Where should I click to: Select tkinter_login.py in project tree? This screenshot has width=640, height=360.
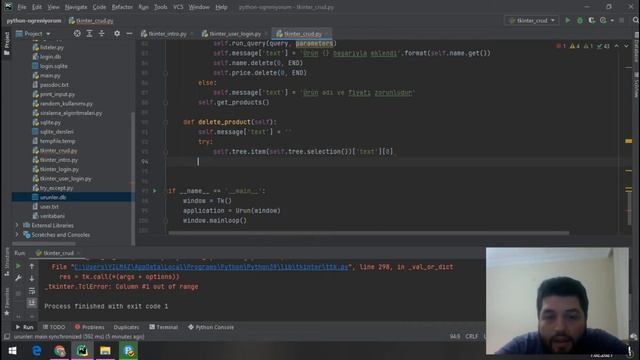point(59,169)
